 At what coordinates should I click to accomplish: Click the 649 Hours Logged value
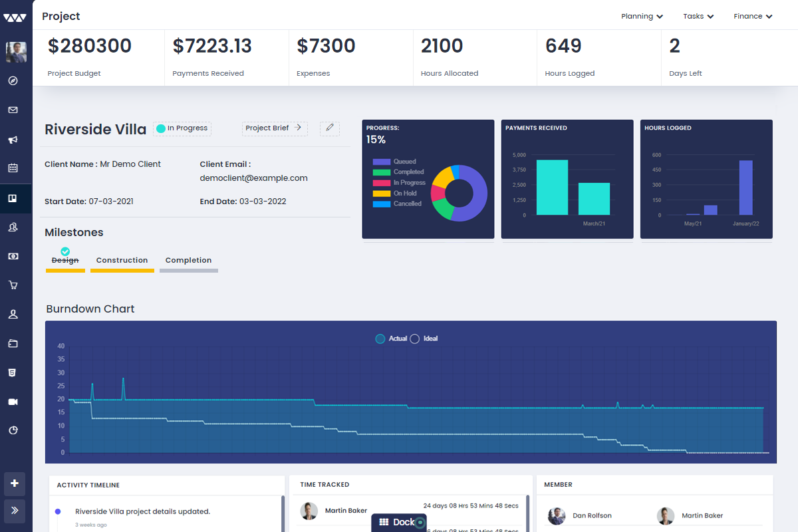click(x=563, y=46)
